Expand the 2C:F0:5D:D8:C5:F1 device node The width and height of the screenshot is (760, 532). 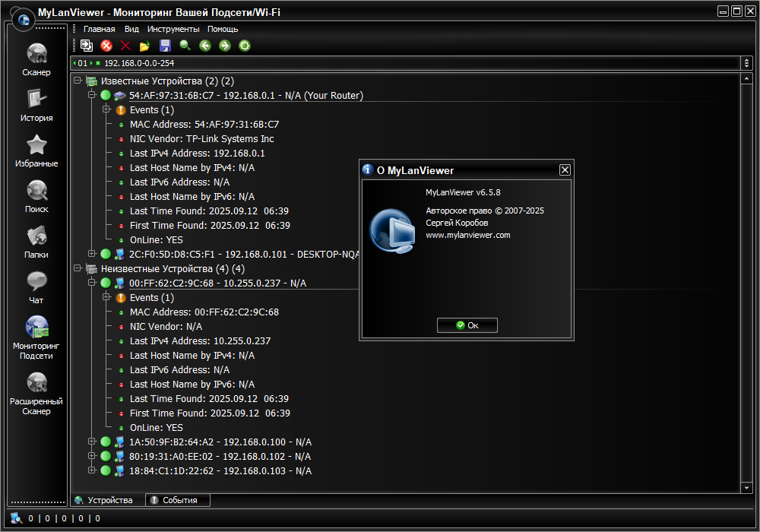coord(92,253)
